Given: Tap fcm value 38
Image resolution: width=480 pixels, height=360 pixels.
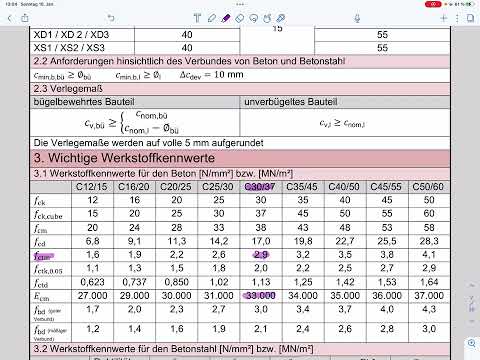Looking at the screenshot, I should click(261, 228).
